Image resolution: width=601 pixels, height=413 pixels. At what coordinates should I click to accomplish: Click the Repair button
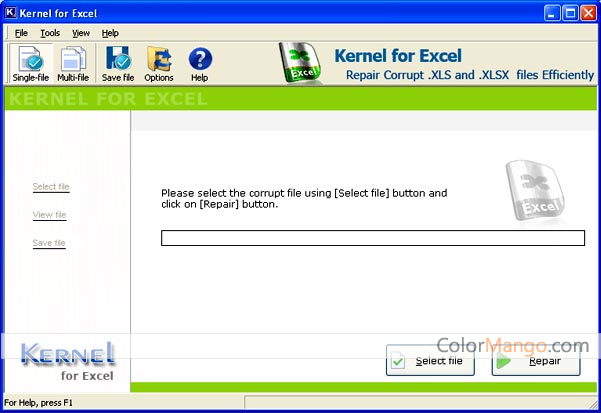pos(536,360)
